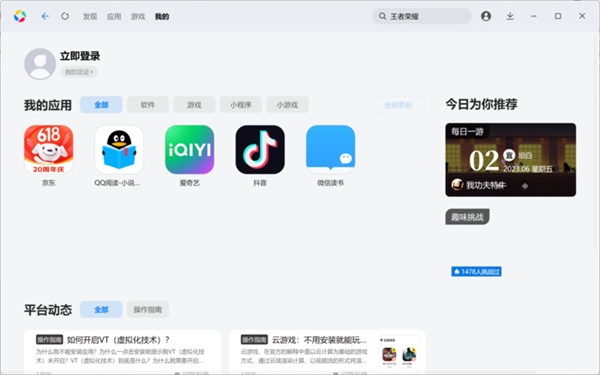Launch the 微信读书 app icon
The width and height of the screenshot is (600, 375).
[331, 150]
